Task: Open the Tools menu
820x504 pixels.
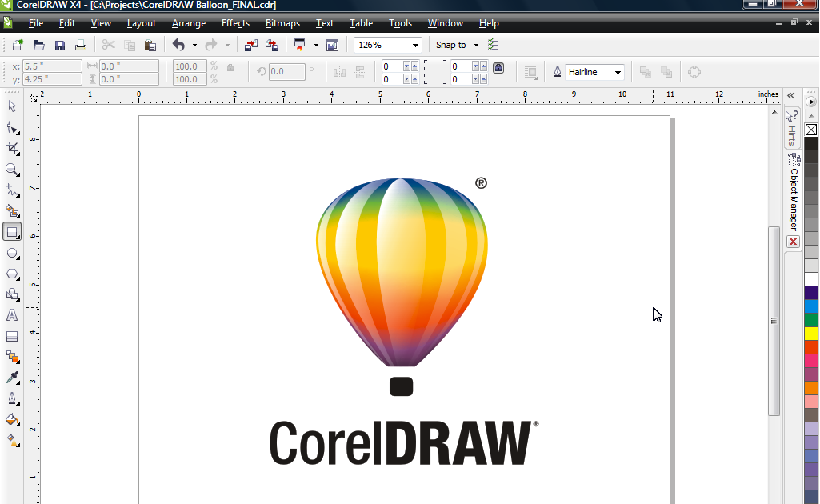Action: click(400, 23)
